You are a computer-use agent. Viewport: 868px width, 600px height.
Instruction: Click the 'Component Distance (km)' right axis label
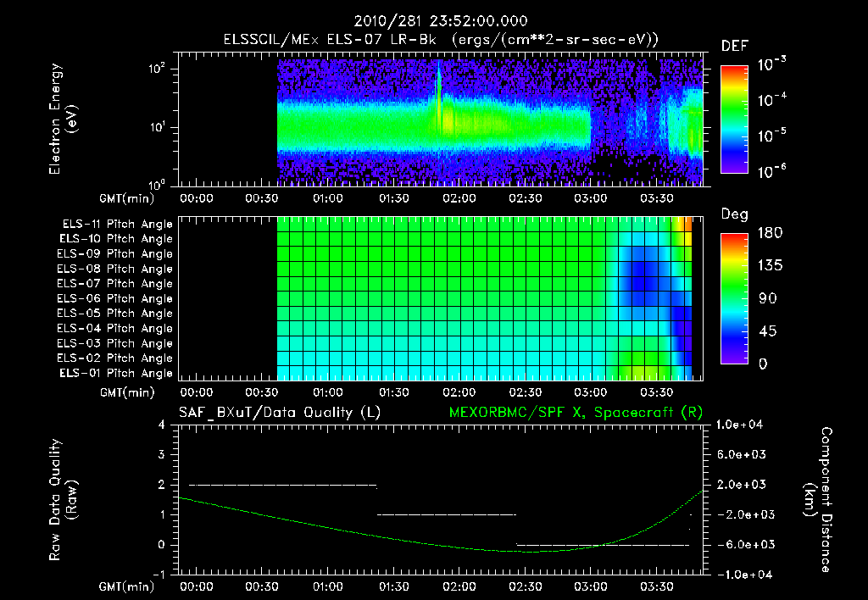[818, 500]
